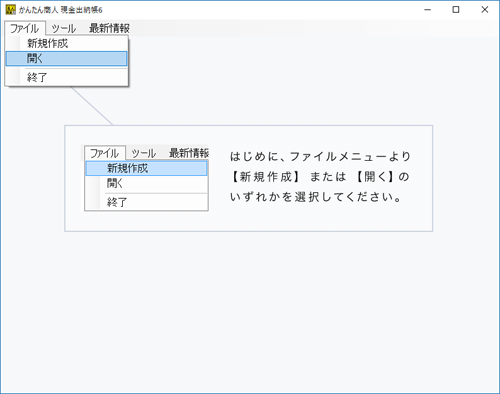This screenshot has height=394, width=500.
Task: Click the illustrated menu picture in guide box
Action: pyautogui.click(x=145, y=178)
